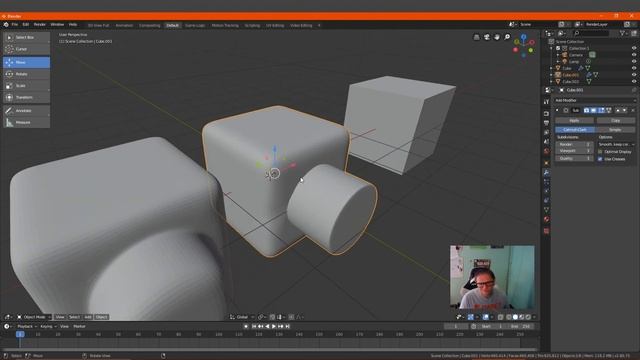
Task: Collapse the Subdivision modifier panel
Action: click(558, 110)
